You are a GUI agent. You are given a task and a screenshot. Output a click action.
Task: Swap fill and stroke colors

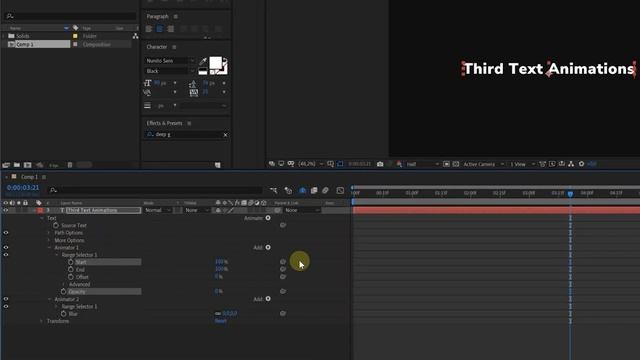click(225, 60)
